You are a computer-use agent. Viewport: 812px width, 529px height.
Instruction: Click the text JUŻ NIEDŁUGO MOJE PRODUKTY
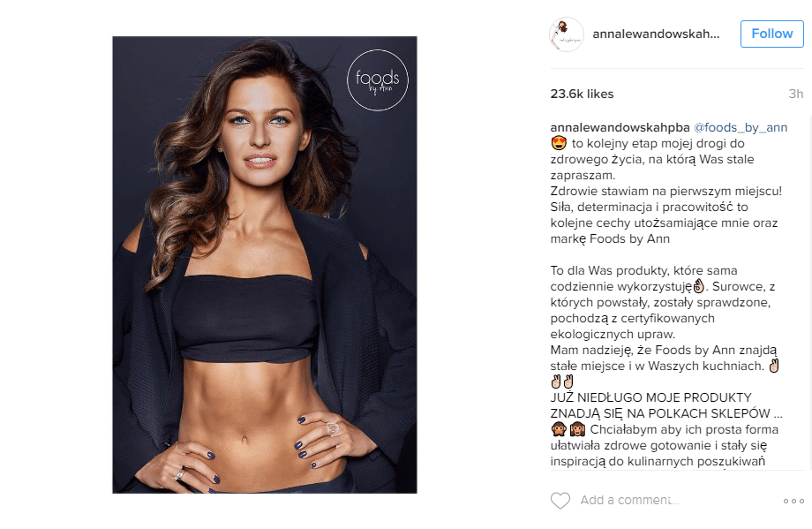click(650, 397)
